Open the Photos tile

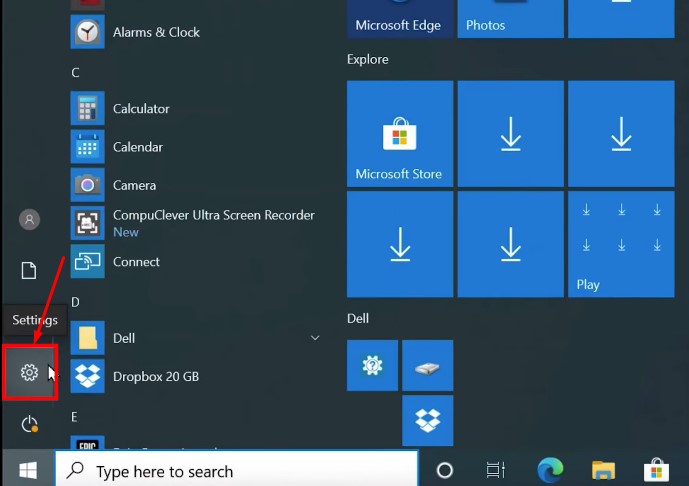[511, 18]
